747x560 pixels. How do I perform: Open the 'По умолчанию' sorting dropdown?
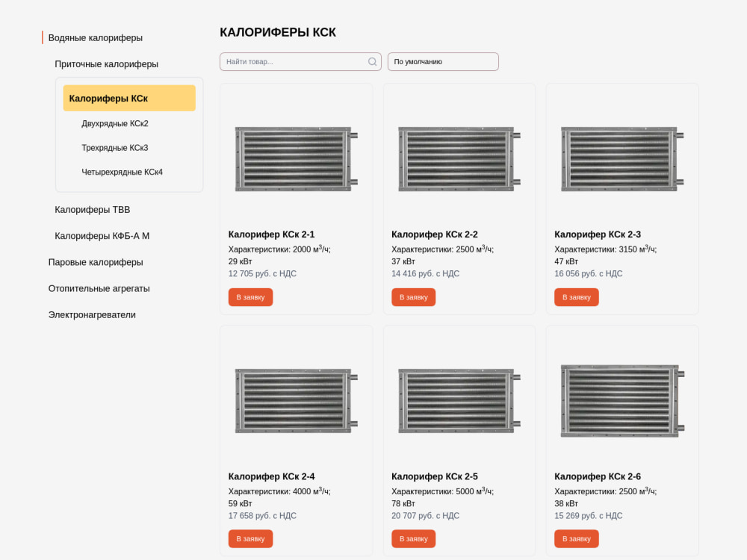443,62
